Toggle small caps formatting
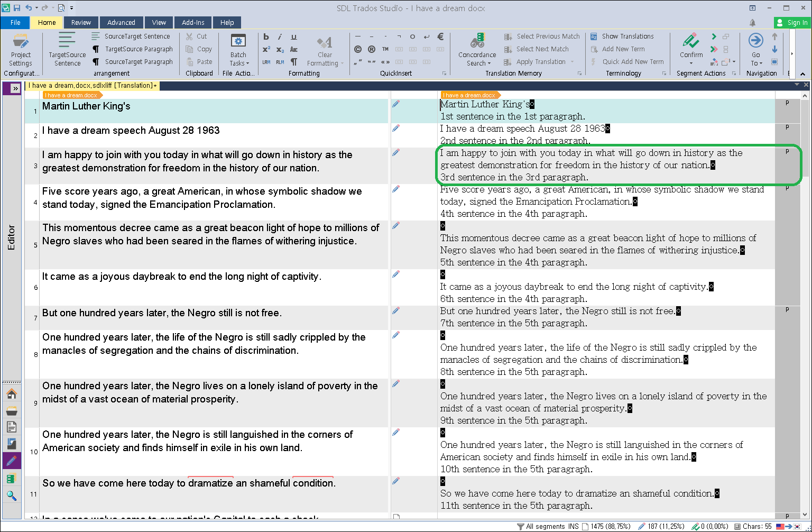 point(294,49)
